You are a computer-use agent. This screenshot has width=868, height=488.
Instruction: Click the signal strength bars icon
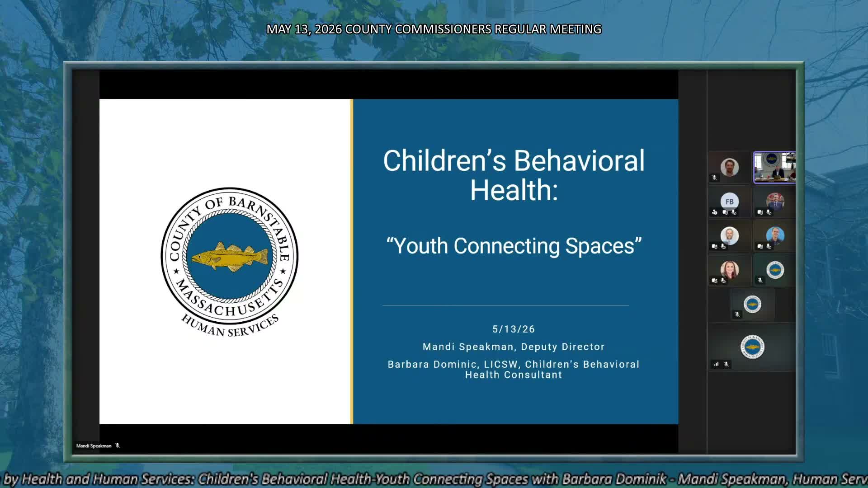coord(716,364)
